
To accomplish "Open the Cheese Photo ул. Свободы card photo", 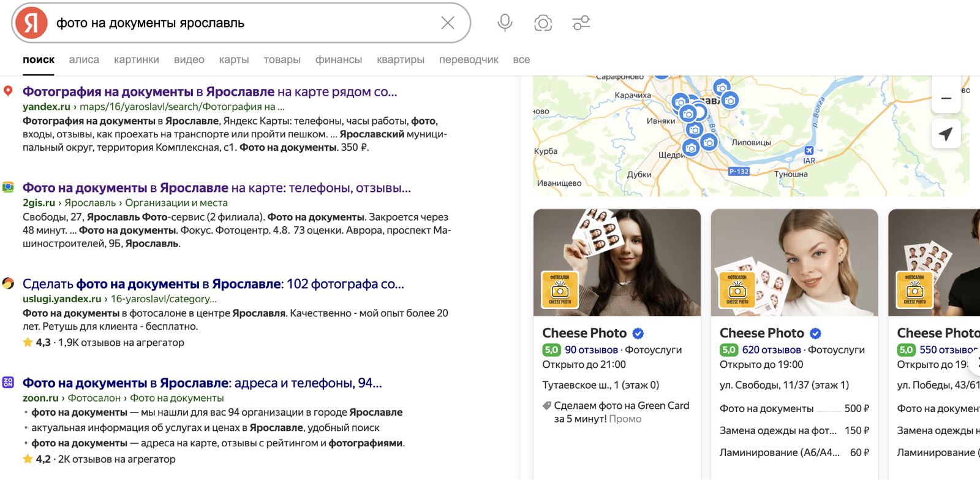I will pyautogui.click(x=794, y=262).
